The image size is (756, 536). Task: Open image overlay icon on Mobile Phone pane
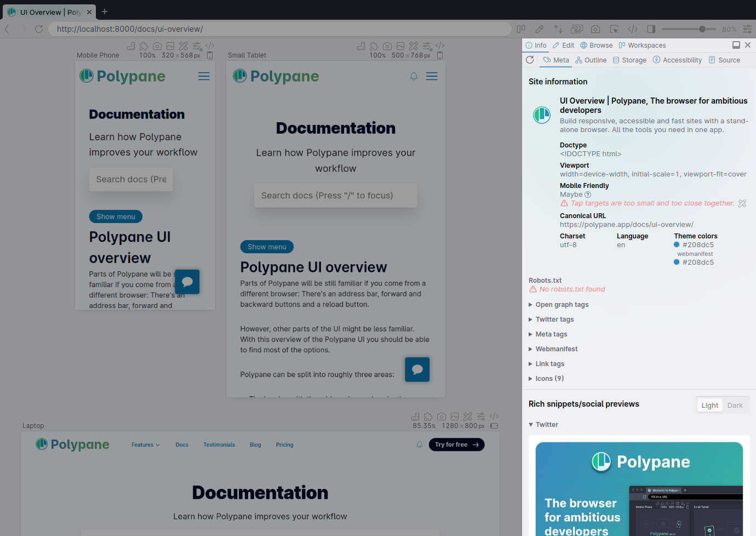(x=170, y=46)
